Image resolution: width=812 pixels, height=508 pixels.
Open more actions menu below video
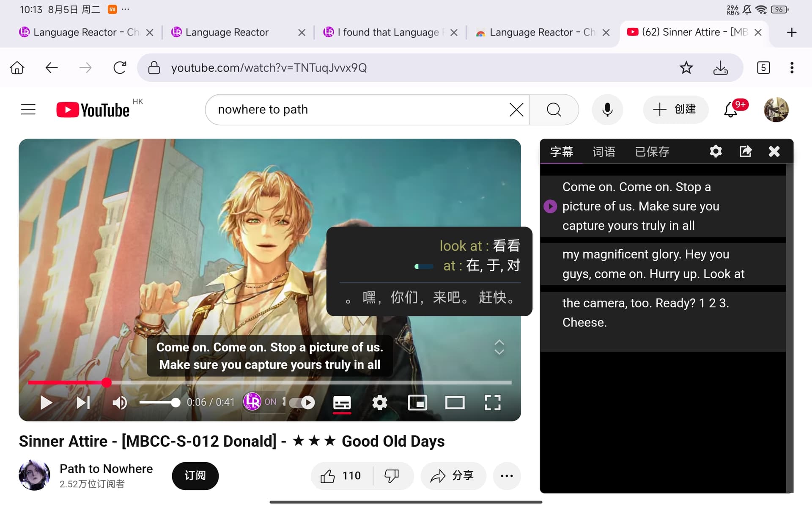(x=507, y=476)
